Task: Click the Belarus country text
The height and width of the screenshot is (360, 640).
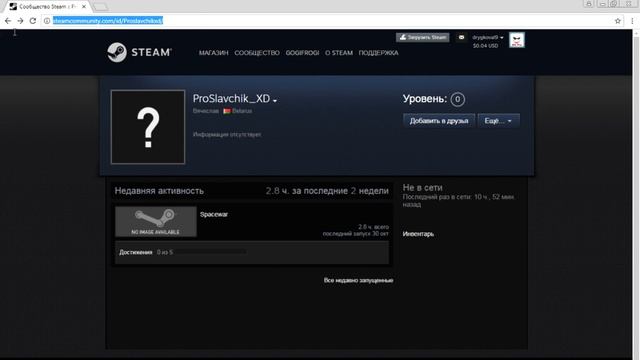Action: click(242, 111)
